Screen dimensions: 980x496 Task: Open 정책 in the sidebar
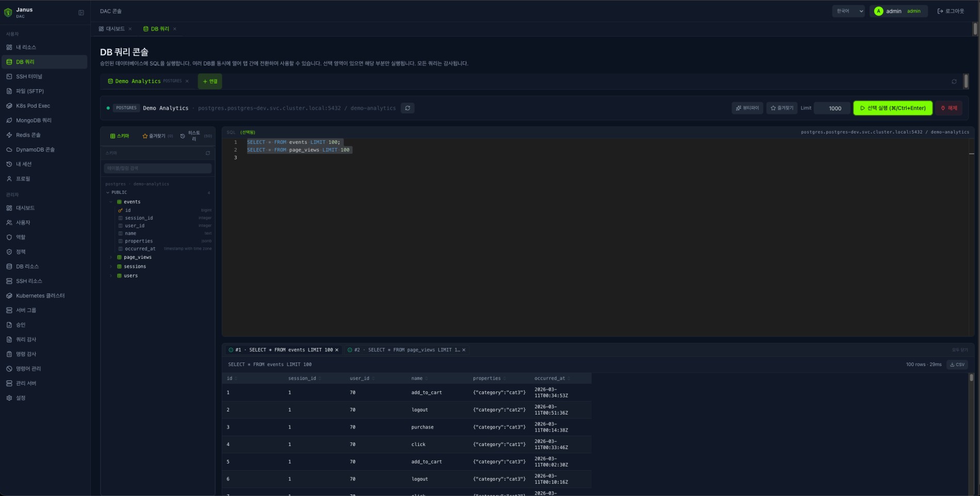(44, 252)
